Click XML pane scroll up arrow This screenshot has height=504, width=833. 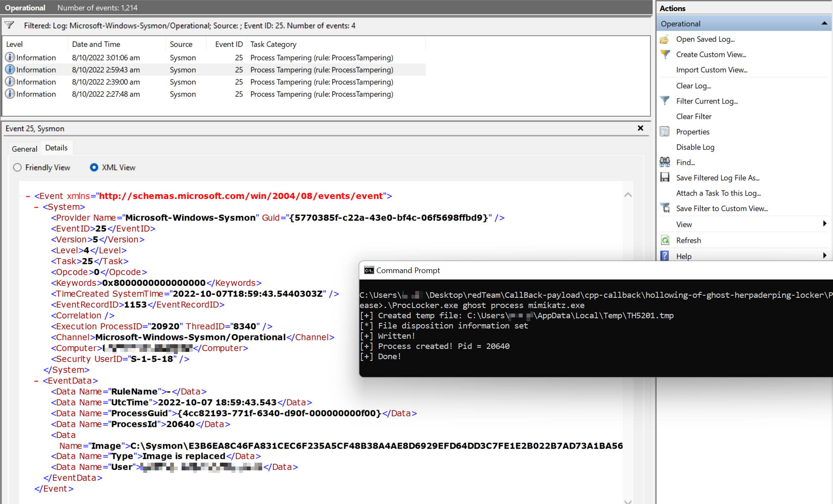[x=628, y=195]
